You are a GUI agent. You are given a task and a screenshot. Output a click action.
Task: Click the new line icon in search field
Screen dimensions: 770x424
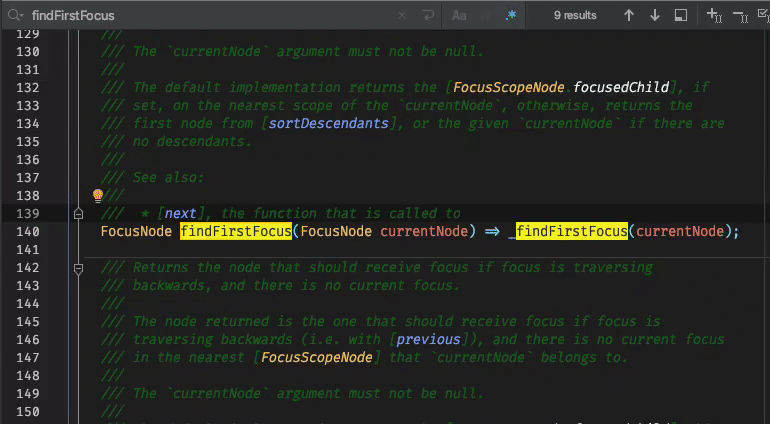428,16
